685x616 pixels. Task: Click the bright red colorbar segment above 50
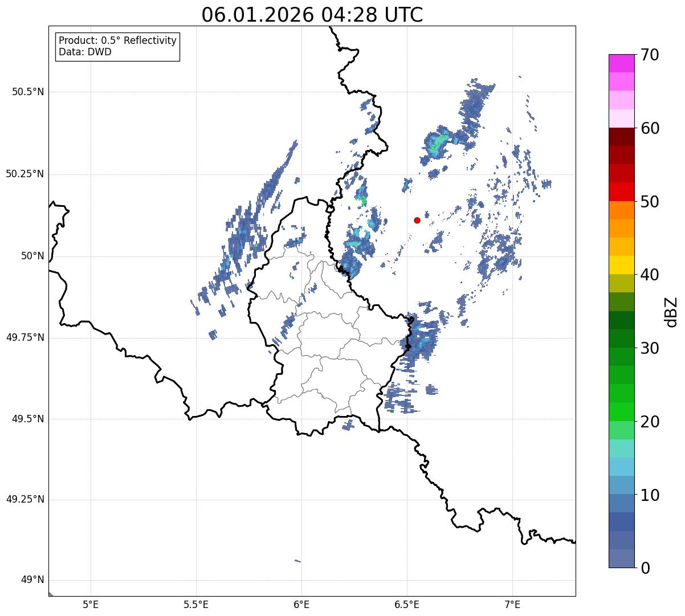coord(621,191)
